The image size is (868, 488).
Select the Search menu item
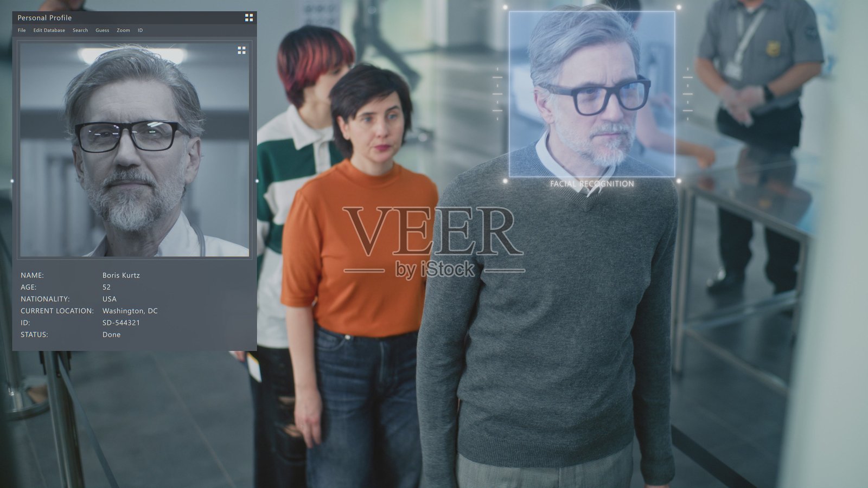point(80,30)
